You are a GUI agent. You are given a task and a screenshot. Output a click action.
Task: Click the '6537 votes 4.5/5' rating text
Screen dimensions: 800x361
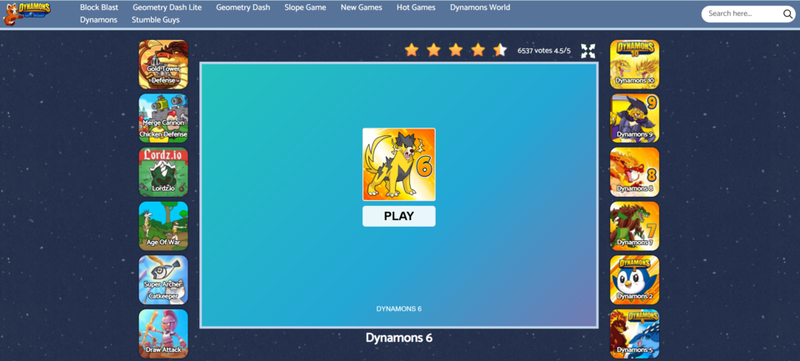[x=544, y=50]
